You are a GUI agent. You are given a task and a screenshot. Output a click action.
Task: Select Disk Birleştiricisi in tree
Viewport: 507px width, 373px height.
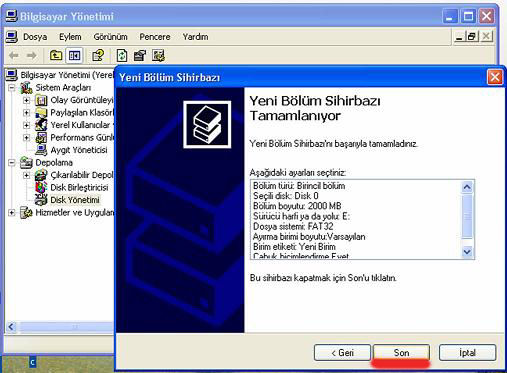pos(79,187)
